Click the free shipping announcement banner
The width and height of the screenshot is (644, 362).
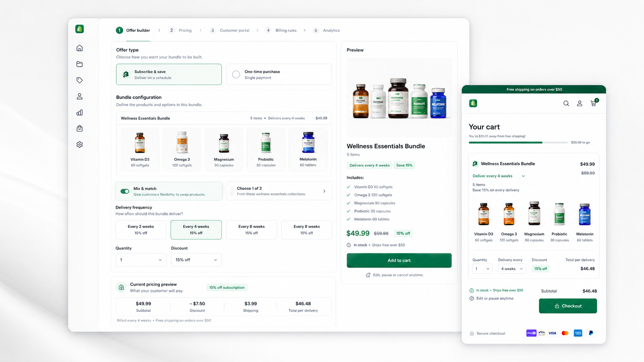coord(534,89)
